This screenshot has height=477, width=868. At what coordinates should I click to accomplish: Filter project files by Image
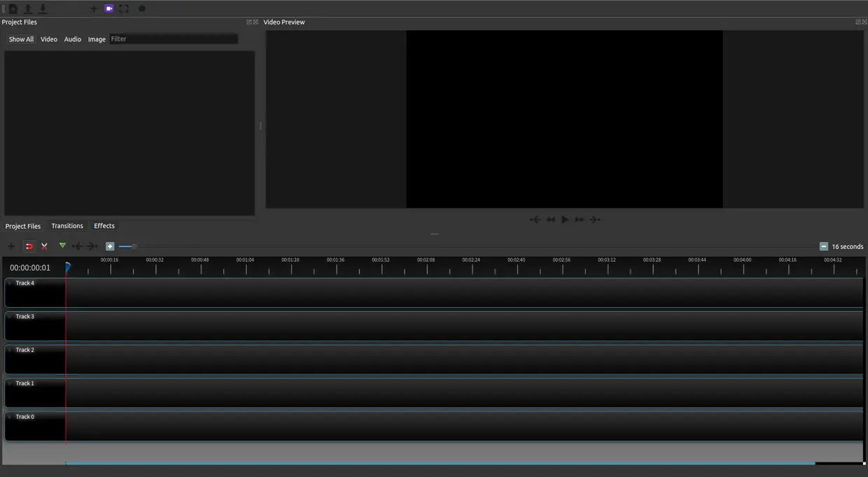(97, 39)
